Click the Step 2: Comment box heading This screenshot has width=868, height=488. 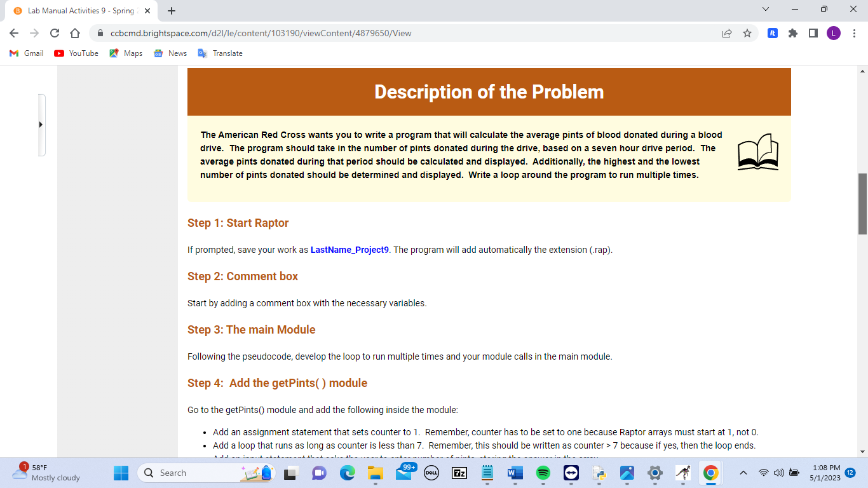(243, 276)
